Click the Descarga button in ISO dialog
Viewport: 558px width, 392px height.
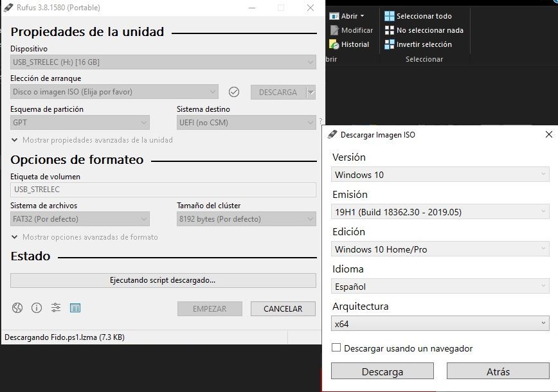382,371
